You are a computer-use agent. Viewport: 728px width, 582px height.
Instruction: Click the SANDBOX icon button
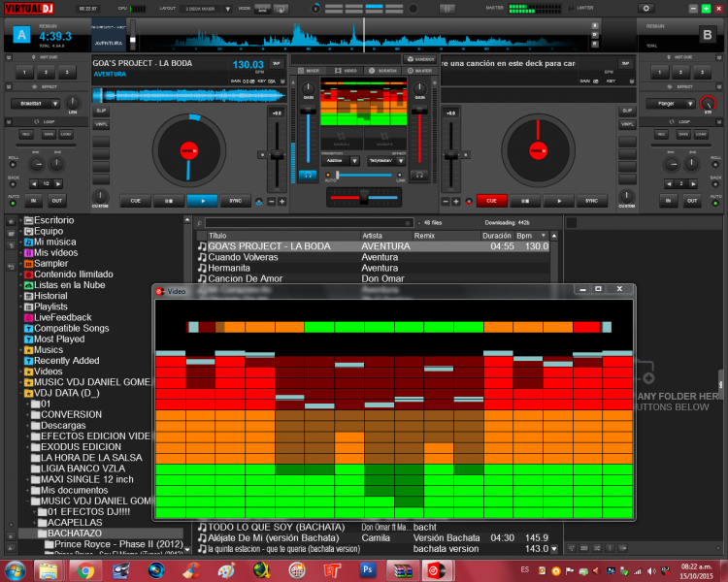point(419,59)
